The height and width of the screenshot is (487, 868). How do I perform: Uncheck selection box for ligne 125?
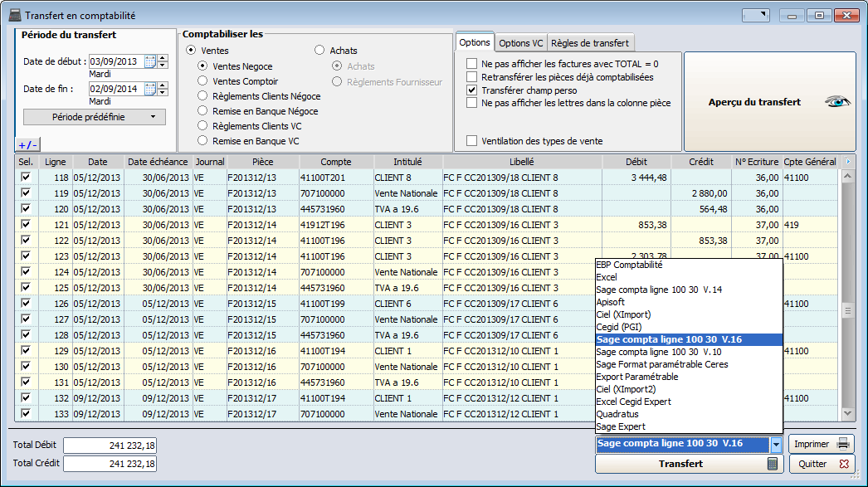[x=26, y=287]
